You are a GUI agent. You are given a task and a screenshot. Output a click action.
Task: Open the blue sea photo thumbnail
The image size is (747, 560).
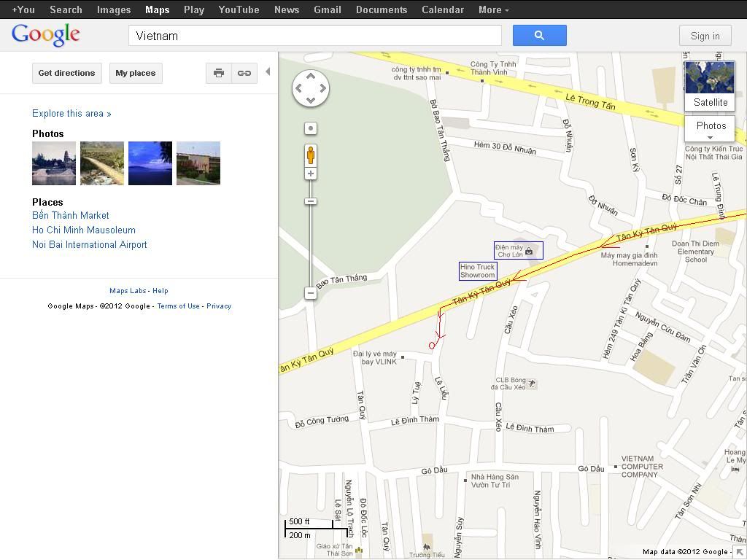150,163
